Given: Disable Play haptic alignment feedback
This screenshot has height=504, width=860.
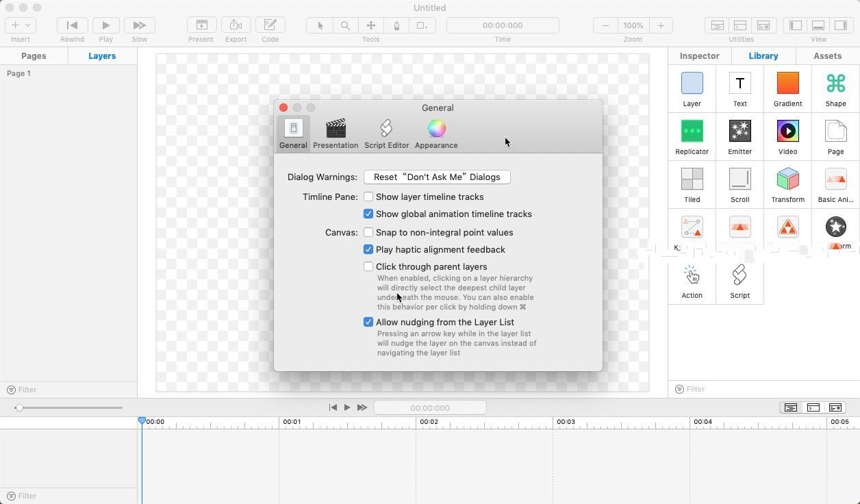Looking at the screenshot, I should pos(368,249).
